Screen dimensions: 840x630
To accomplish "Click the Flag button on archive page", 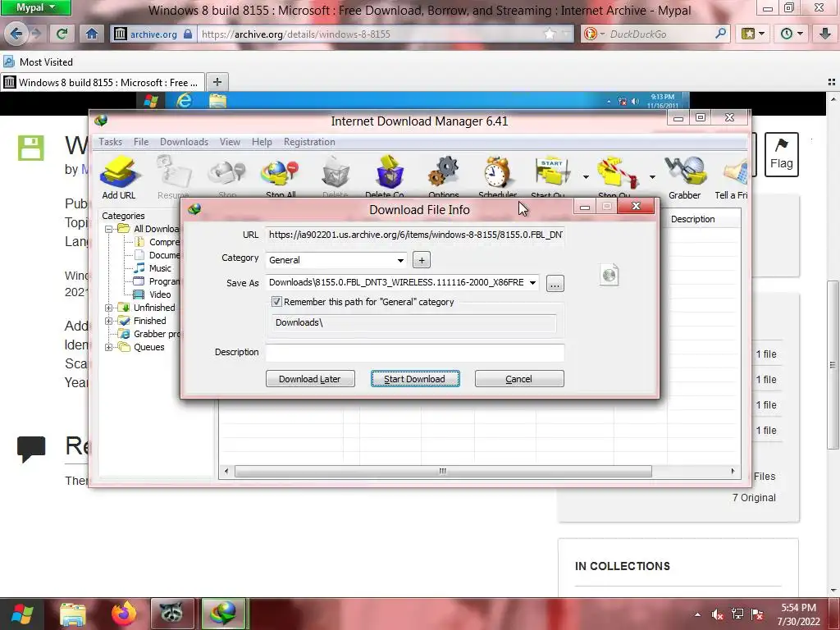I will [x=781, y=154].
